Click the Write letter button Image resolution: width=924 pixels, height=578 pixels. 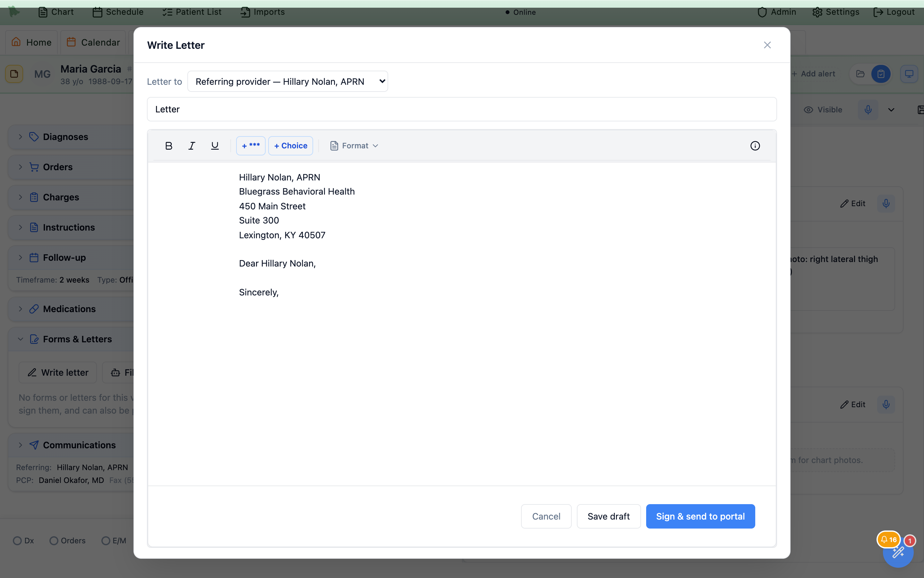tap(58, 372)
